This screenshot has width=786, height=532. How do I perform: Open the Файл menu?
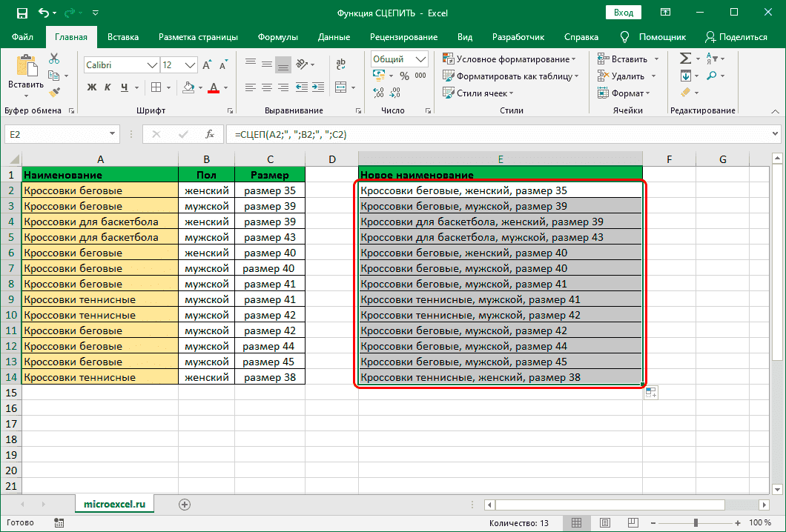pyautogui.click(x=22, y=36)
